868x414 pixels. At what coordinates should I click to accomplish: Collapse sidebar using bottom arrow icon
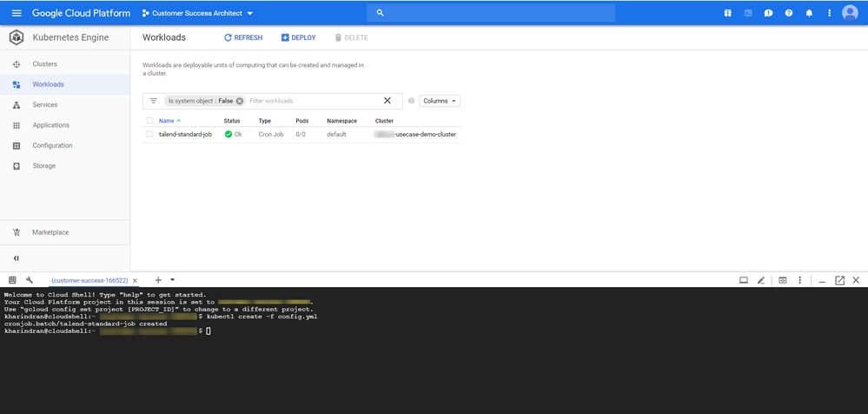tap(16, 258)
